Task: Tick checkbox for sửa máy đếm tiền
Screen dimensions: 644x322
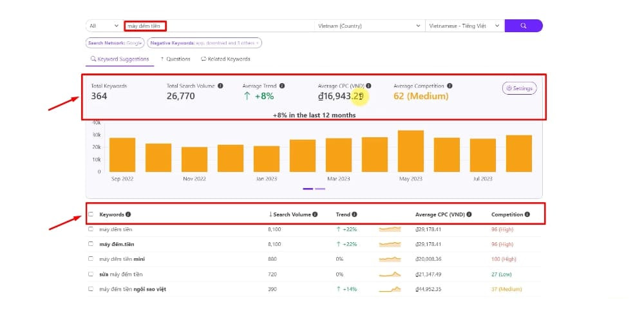Action: click(91, 274)
